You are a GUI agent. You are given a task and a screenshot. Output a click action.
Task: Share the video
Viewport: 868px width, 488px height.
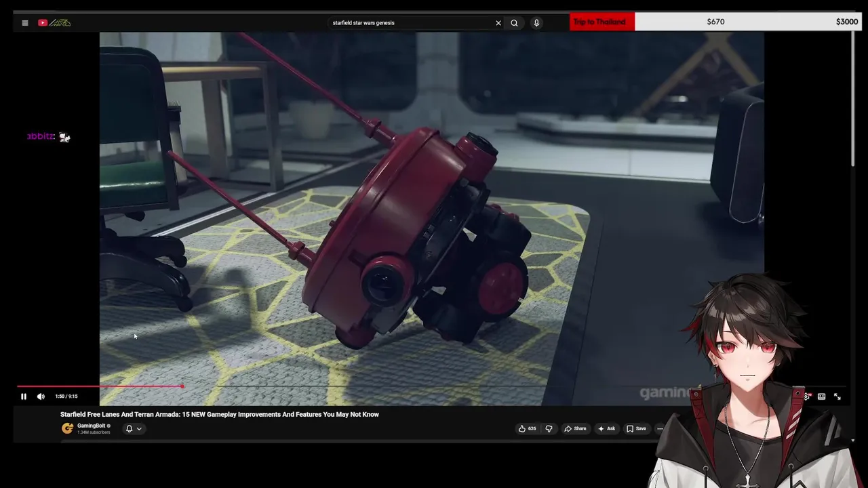[575, 428]
